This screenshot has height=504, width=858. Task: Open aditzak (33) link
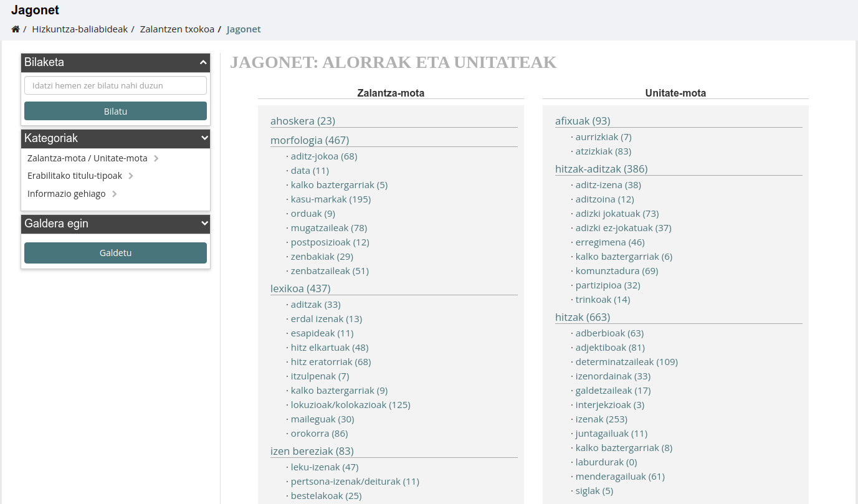[x=316, y=305]
